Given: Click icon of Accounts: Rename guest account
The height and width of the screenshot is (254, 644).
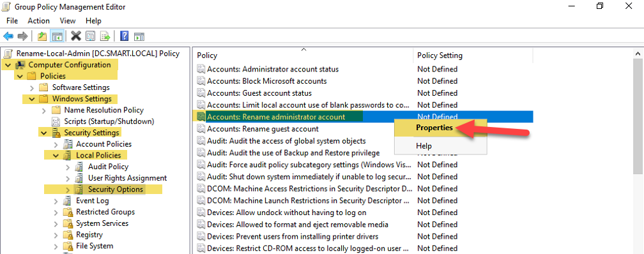Looking at the screenshot, I should pyautogui.click(x=201, y=129).
